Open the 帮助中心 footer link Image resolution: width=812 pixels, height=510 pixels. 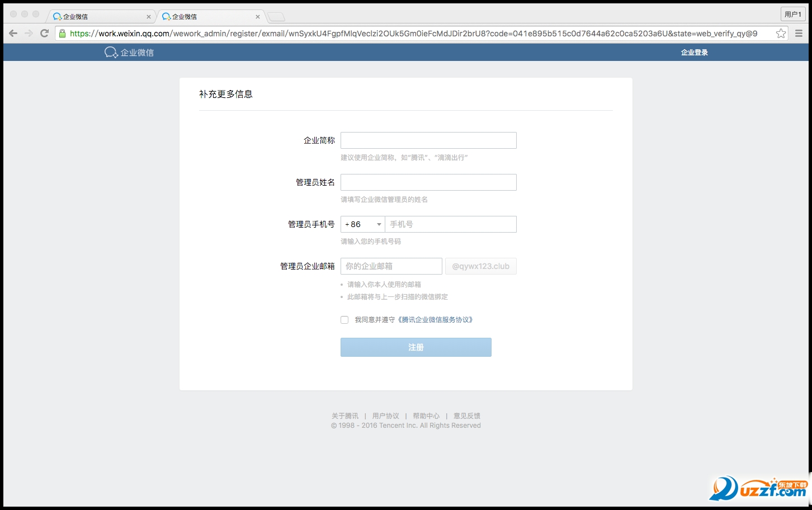click(x=426, y=416)
